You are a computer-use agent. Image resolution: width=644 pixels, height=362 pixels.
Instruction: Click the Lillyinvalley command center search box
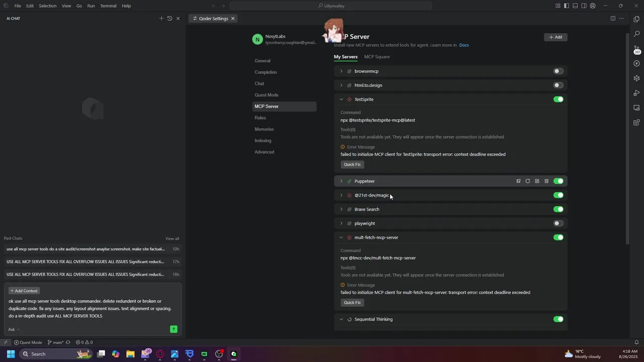pos(331,6)
